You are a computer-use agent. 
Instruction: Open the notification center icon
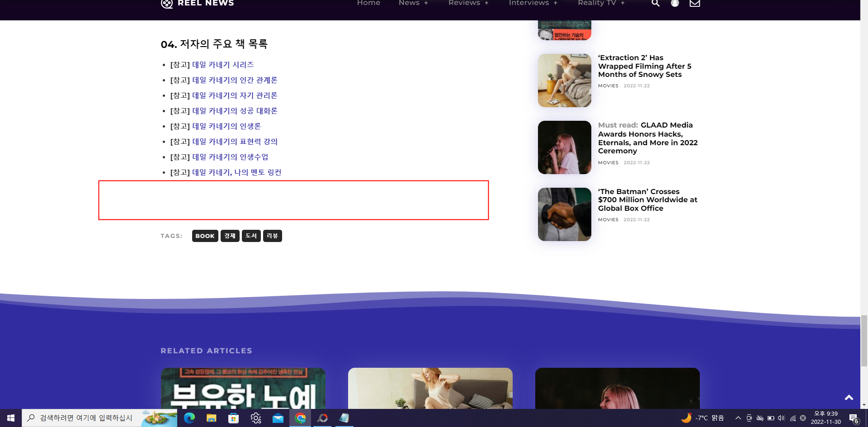[x=854, y=418]
